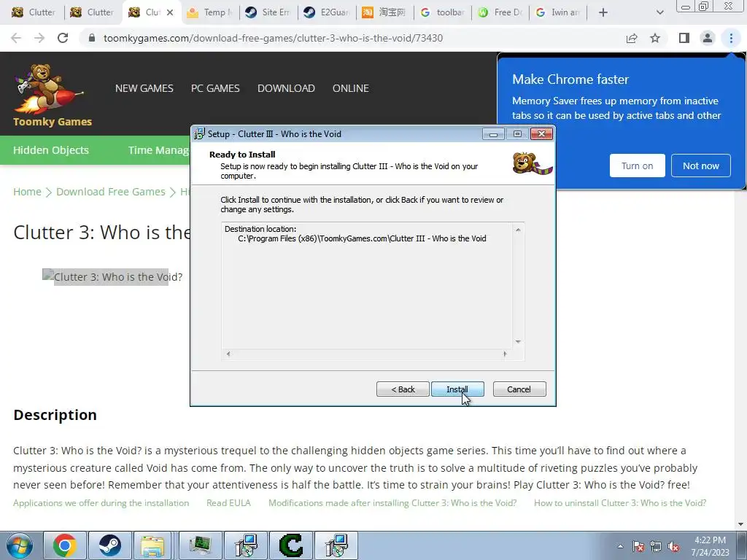747x560 pixels.
Task: Open Modifications made after installing link
Action: coord(392,503)
